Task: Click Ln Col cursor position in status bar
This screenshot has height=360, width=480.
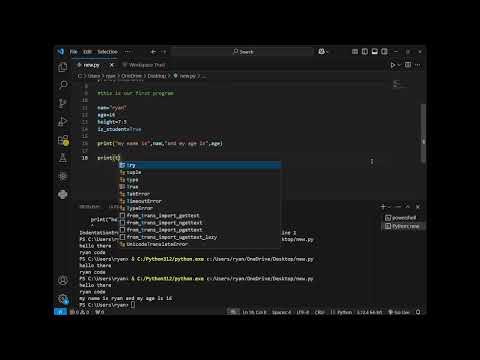Action: (254, 312)
